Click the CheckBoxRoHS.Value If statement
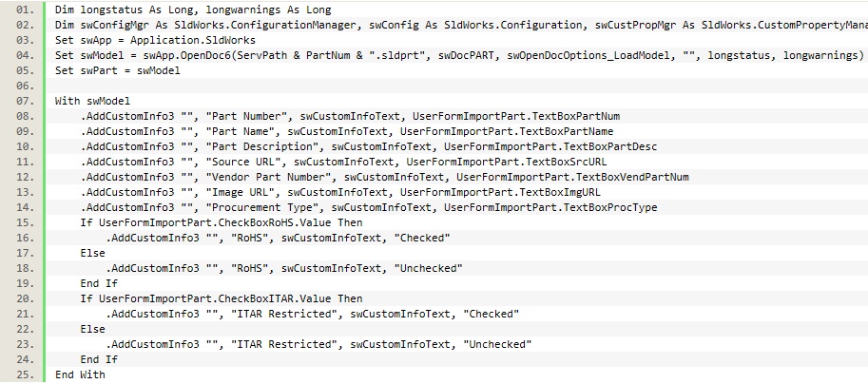This screenshot has width=868, height=384. (222, 223)
